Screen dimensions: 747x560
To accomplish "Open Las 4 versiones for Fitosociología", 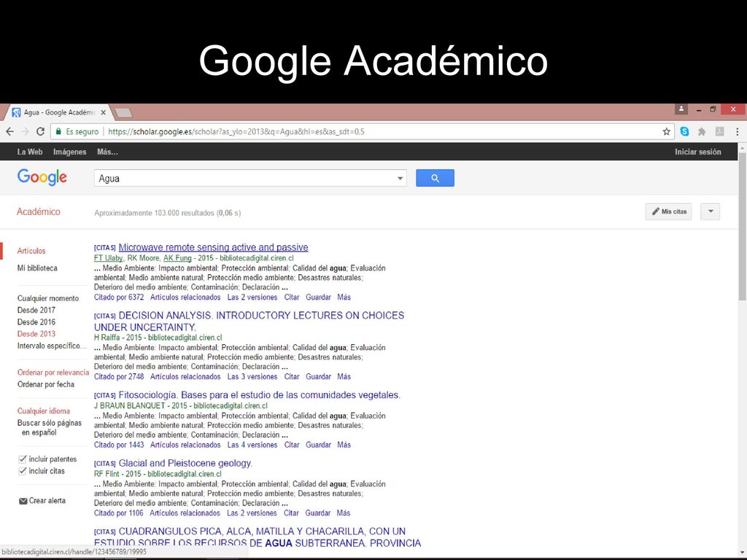I will 252,445.
